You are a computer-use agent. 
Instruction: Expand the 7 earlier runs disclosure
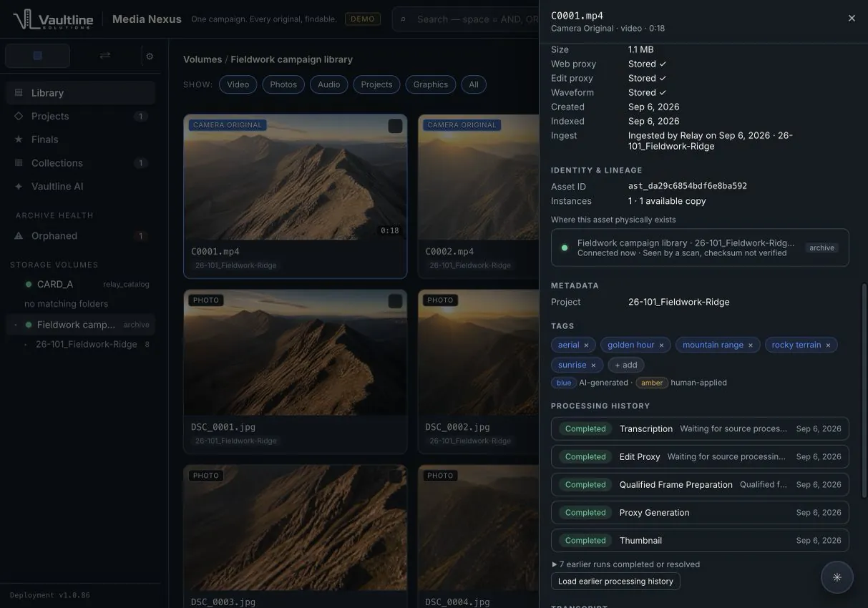click(626, 564)
